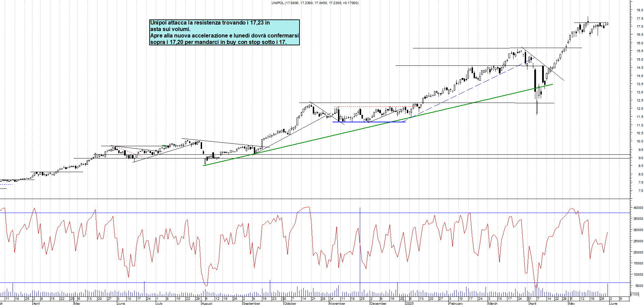Image resolution: width=644 pixels, height=305 pixels.
Task: Select the cyan annotation box about Unipol resistance
Action: 225,32
